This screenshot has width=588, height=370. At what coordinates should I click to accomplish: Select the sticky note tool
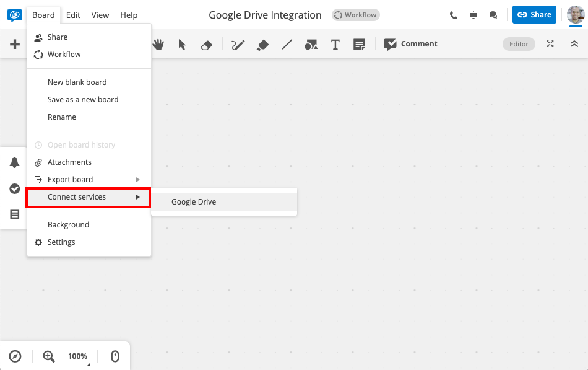[x=359, y=45]
